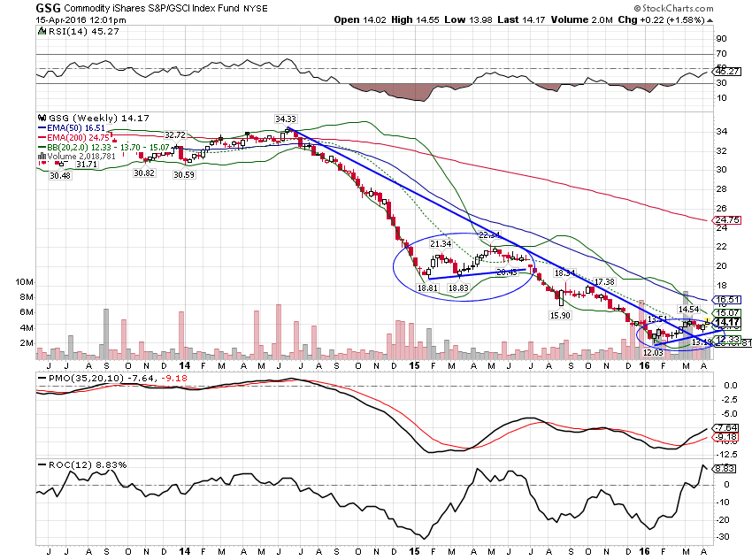This screenshot has height=560, width=752.
Task: Click the Last 14.17 header value
Action: (x=521, y=19)
